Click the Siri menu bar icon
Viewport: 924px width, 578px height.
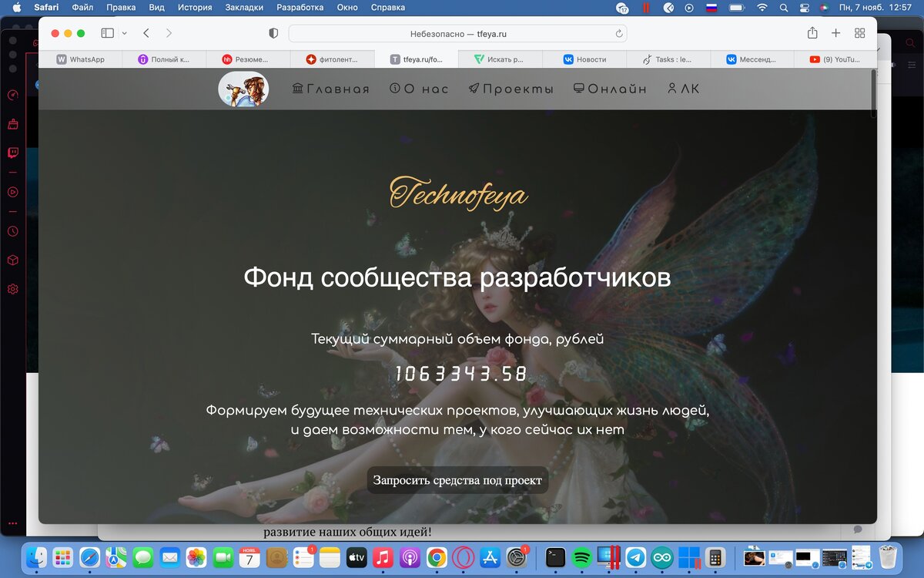tap(825, 8)
